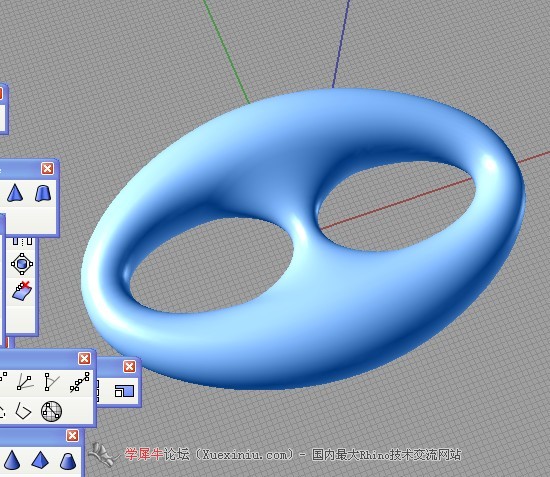
Task: Select the Polyline on Mesh sphere icon
Action: click(x=52, y=411)
